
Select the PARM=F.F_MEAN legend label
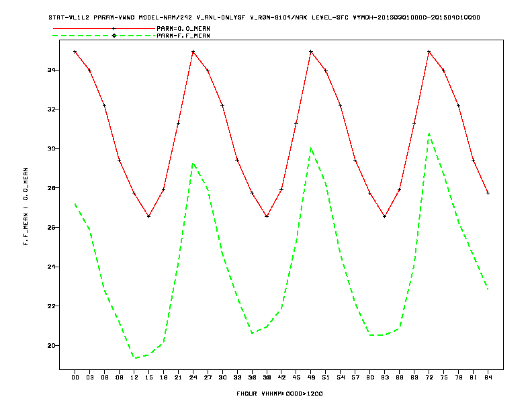(x=183, y=36)
